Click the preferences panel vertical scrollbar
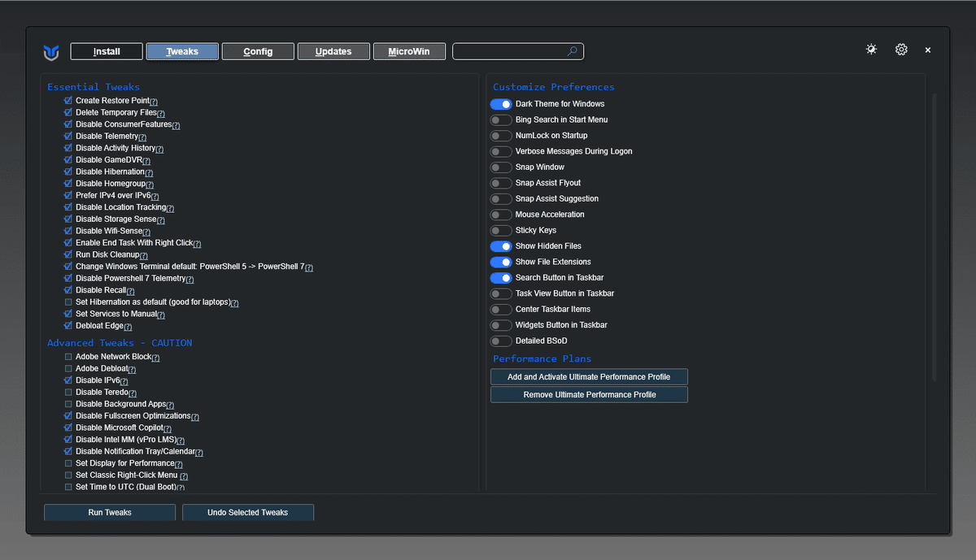976x560 pixels. tap(934, 237)
